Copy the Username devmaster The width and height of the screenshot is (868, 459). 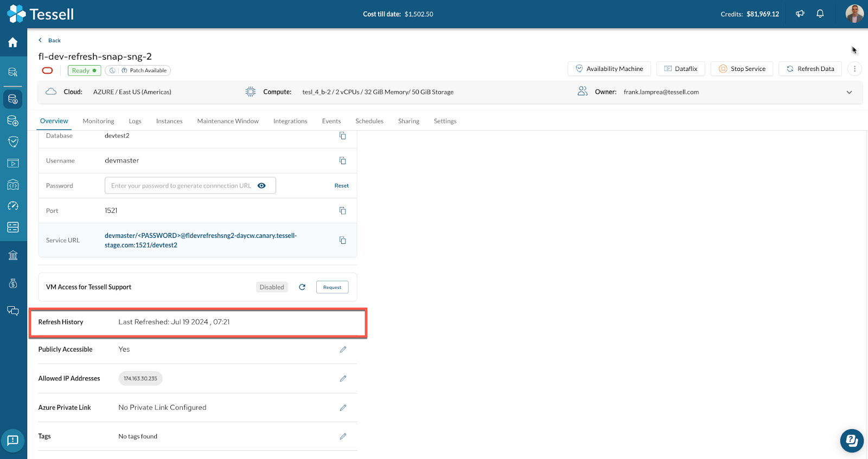pos(342,160)
